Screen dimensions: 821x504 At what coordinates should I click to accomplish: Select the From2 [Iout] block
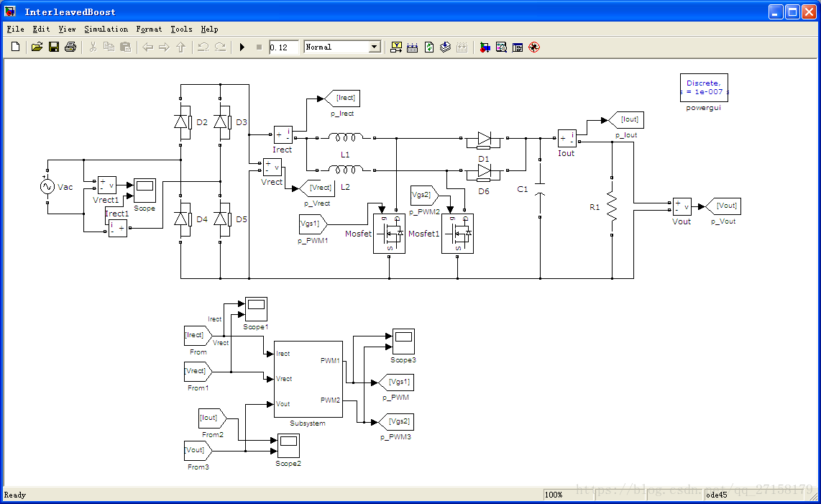click(213, 418)
